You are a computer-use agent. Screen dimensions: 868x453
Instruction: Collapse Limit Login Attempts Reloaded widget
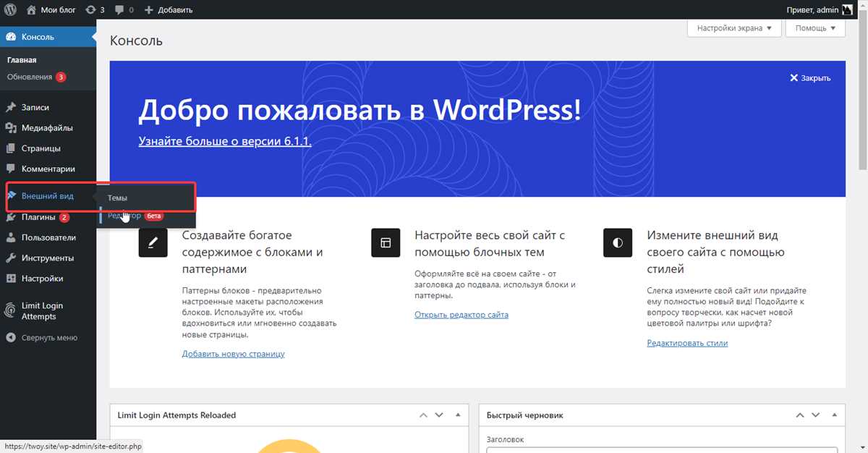click(458, 415)
